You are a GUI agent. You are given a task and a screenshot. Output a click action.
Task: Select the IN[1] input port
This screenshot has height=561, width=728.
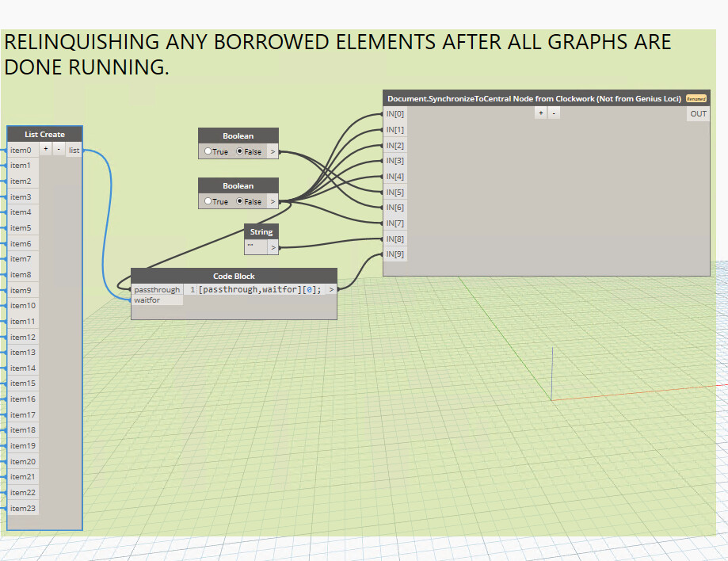395,130
